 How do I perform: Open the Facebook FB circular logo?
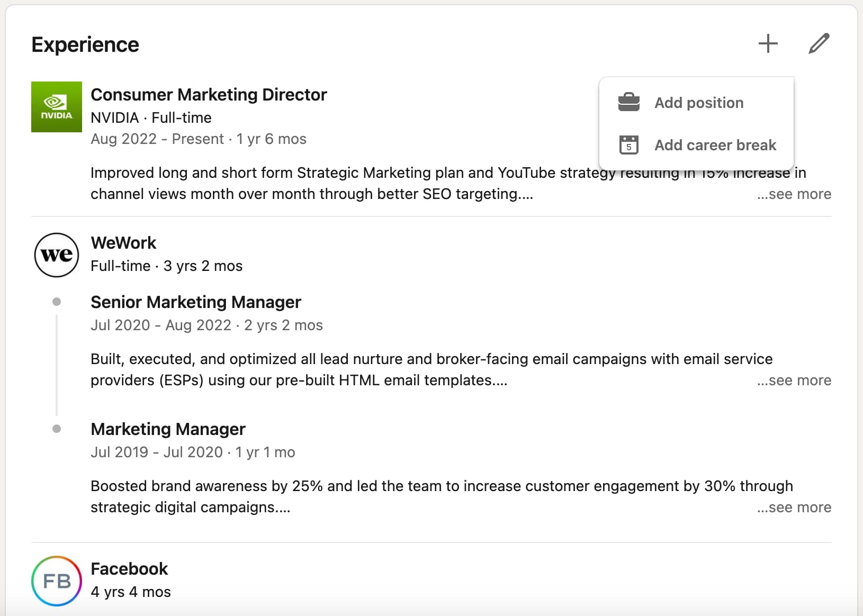click(57, 581)
